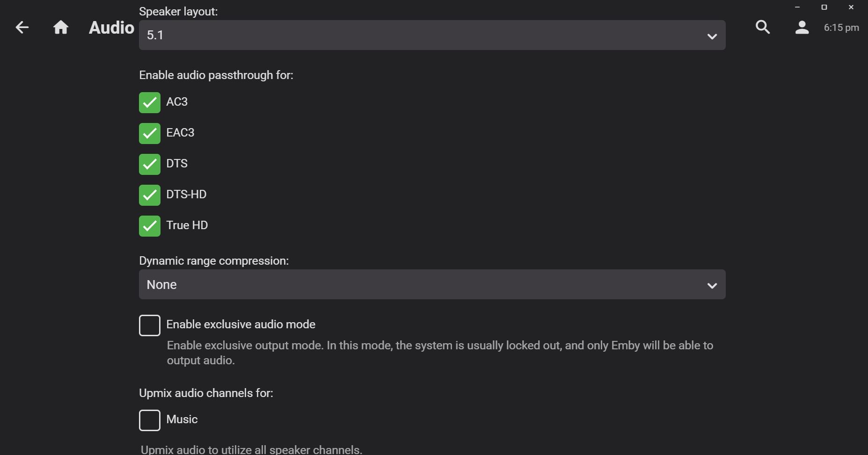Click the Audio page title
This screenshot has height=455, width=868.
pos(111,28)
